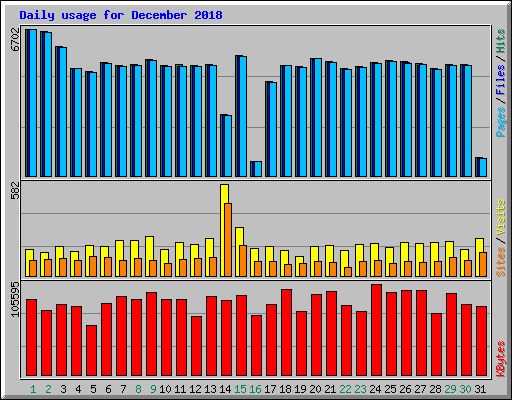Click day label 5 on the x-axis
The width and height of the screenshot is (512, 400).
(93, 389)
